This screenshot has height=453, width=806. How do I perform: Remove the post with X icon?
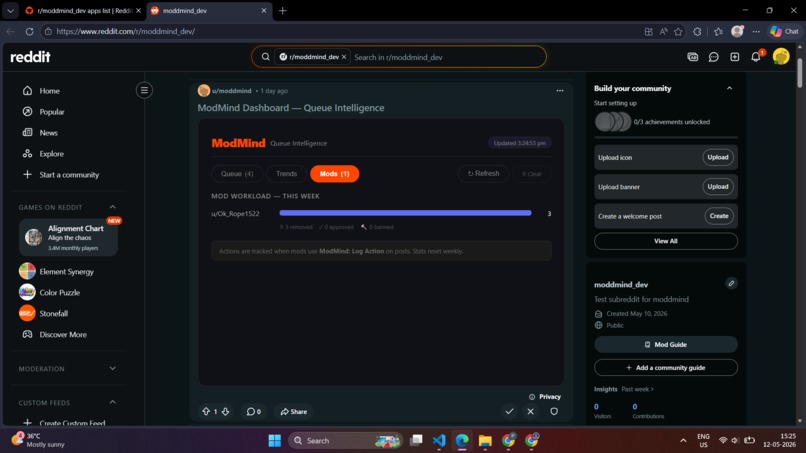click(530, 411)
